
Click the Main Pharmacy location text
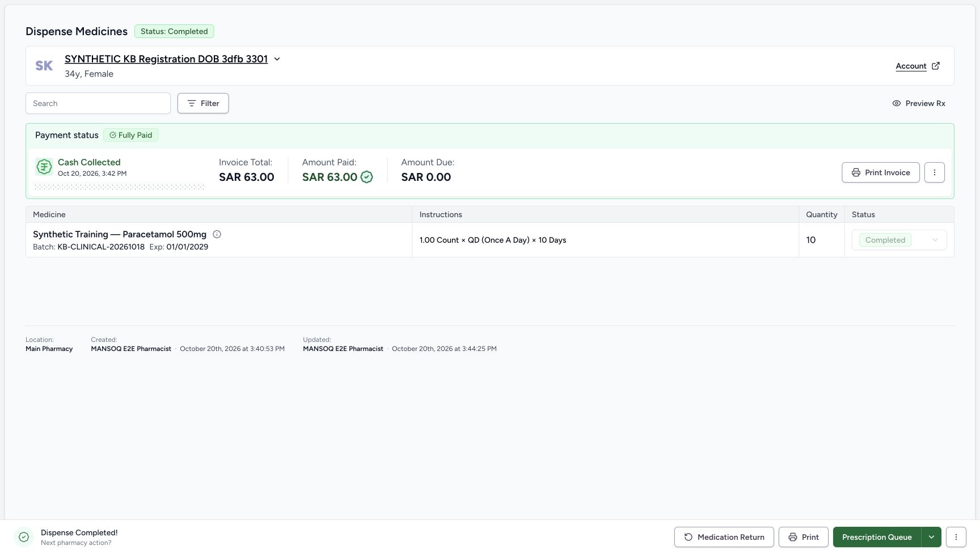pyautogui.click(x=49, y=349)
